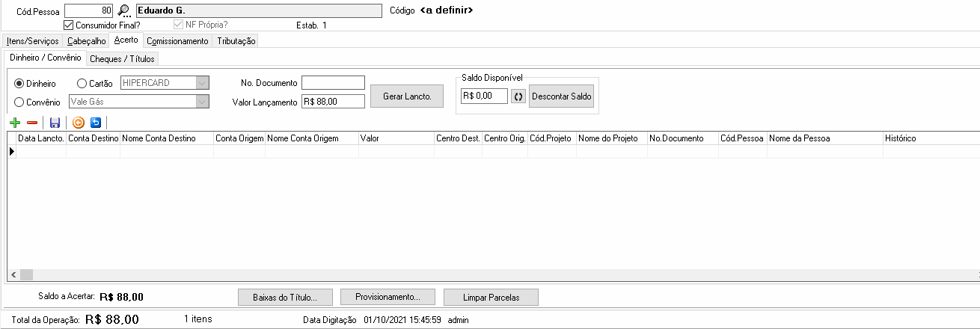Go to the Comissionamento tab
This screenshot has width=980, height=329.
click(x=178, y=41)
